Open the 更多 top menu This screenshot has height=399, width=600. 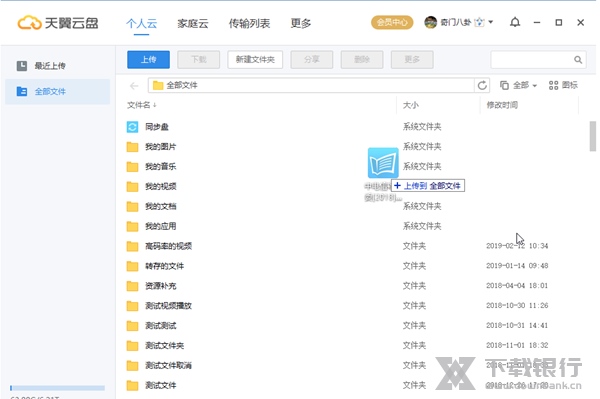(300, 23)
